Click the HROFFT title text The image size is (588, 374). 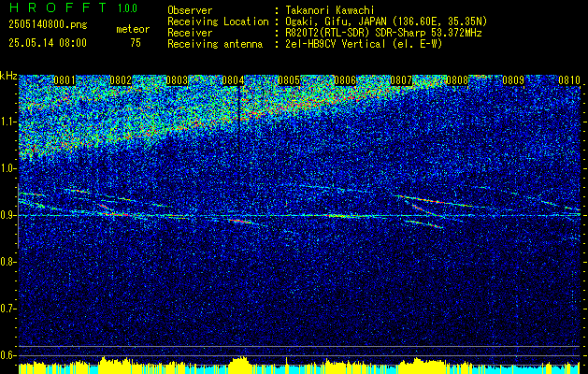pyautogui.click(x=59, y=7)
